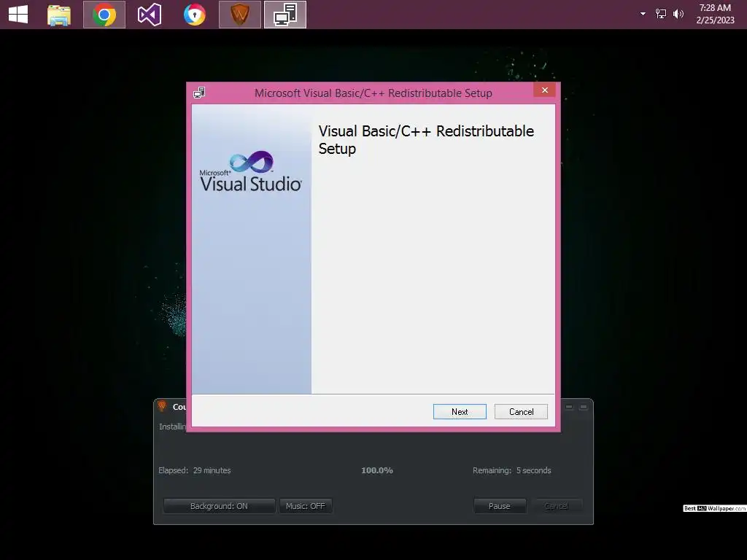This screenshot has width=747, height=560.
Task: Click the setup dialog title bar icon
Action: tap(199, 93)
